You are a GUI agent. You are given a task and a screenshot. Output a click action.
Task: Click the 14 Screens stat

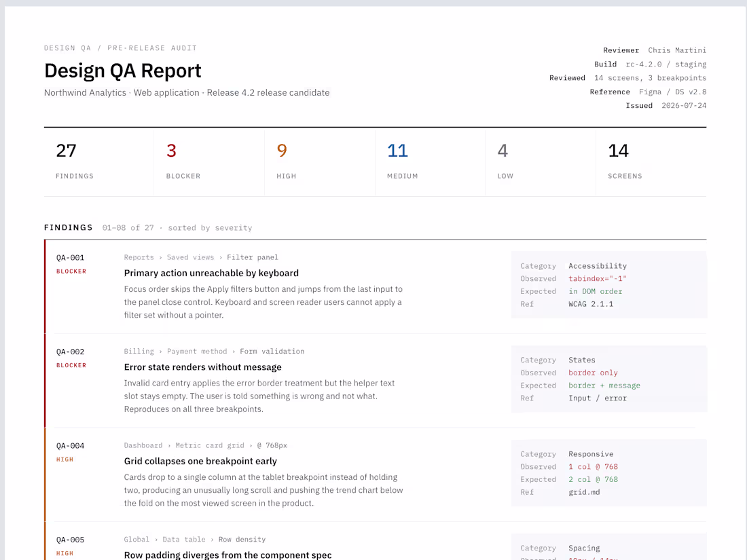(651, 162)
